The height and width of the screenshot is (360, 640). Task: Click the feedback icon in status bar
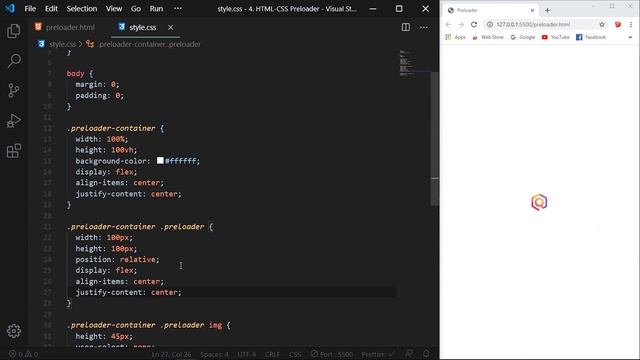409,354
